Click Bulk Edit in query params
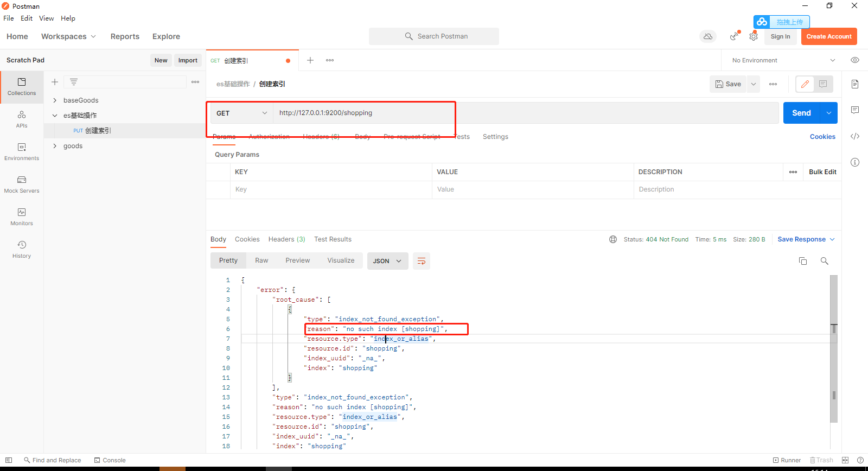The width and height of the screenshot is (868, 471). tap(822, 172)
